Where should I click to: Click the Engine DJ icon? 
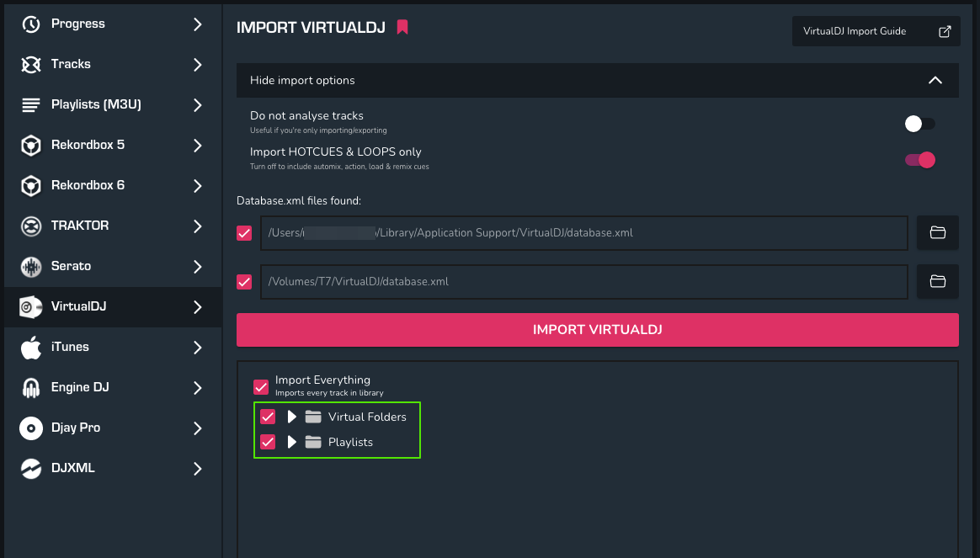tap(30, 387)
